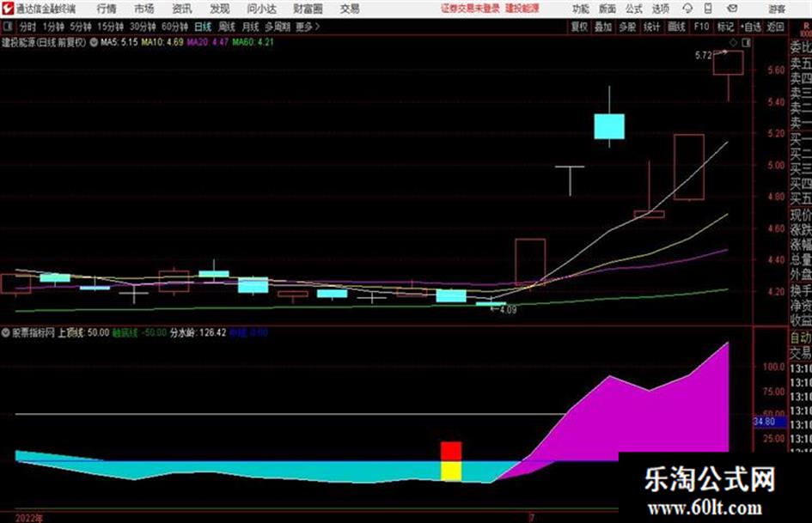Open the 行情 menu
Screen dimensions: 812x523
pyautogui.click(x=107, y=9)
